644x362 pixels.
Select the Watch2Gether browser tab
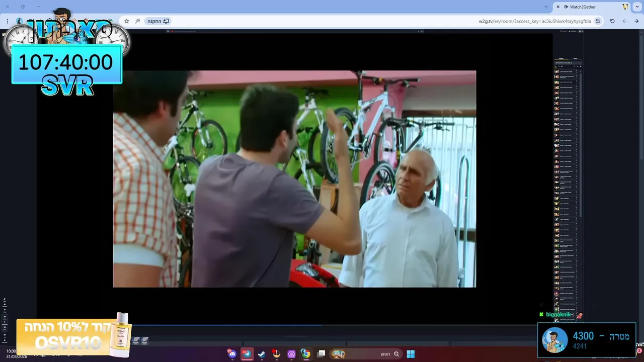point(593,7)
